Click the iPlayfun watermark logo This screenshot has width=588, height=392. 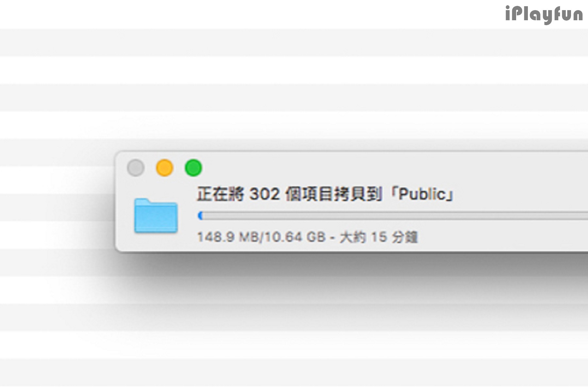pyautogui.click(x=544, y=15)
